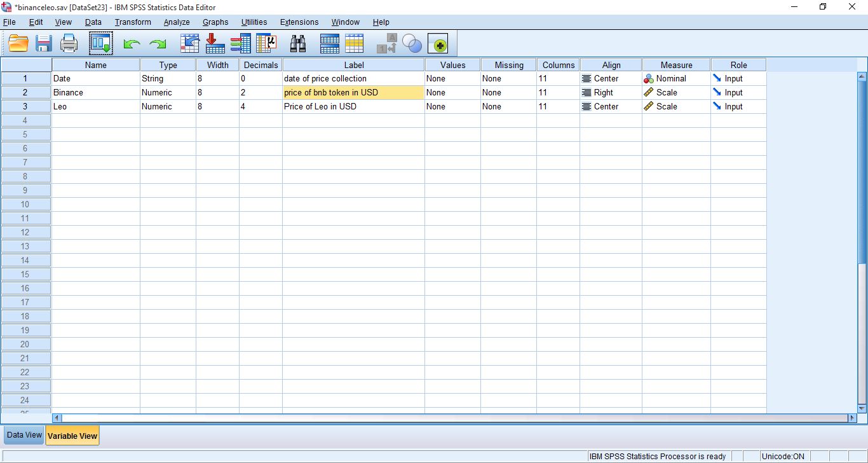
Task: Click the horizontal scrollbar right arrow
Action: coord(853,418)
